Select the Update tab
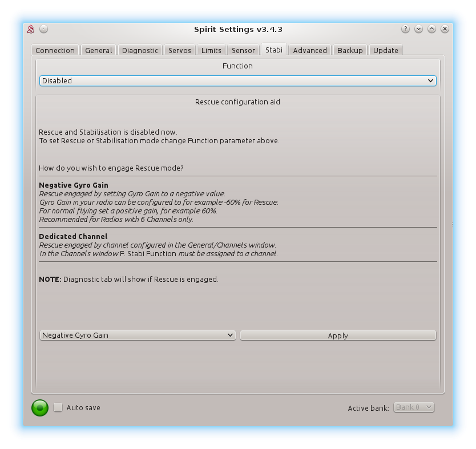476x449 pixels. point(386,50)
